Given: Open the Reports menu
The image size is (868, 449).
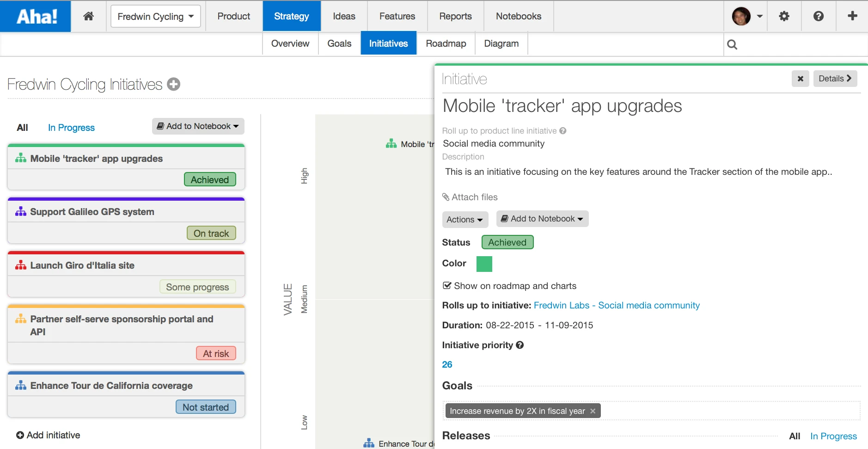Looking at the screenshot, I should 456,16.
